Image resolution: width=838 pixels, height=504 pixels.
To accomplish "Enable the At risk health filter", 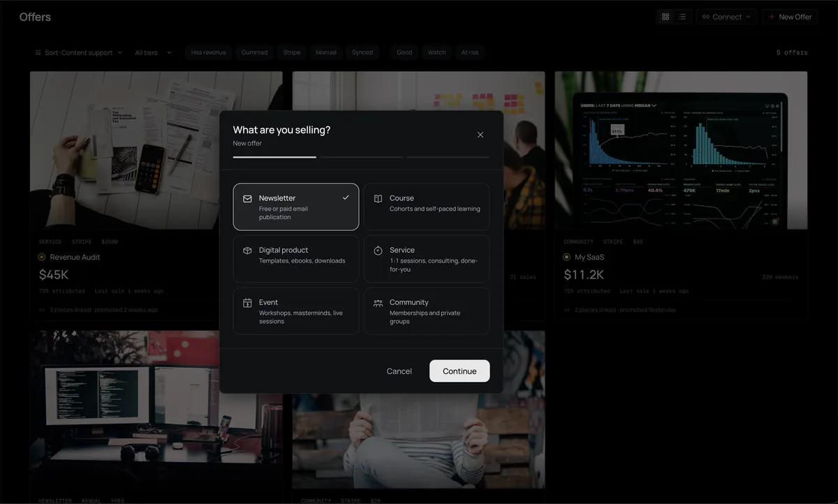I will pos(470,52).
